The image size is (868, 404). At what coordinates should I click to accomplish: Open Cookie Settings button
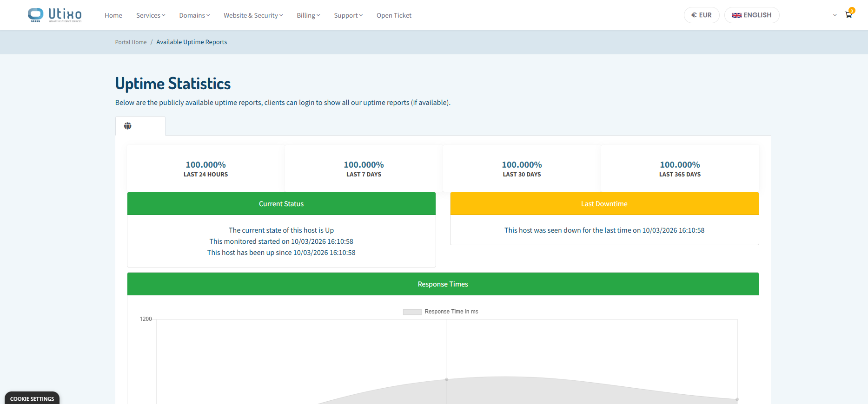point(32,398)
